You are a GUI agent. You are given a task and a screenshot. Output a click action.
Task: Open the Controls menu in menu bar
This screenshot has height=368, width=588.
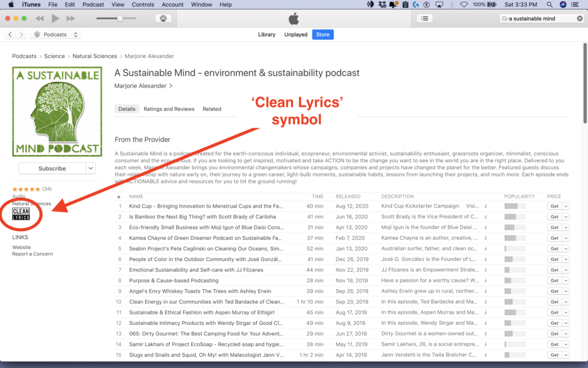point(143,5)
